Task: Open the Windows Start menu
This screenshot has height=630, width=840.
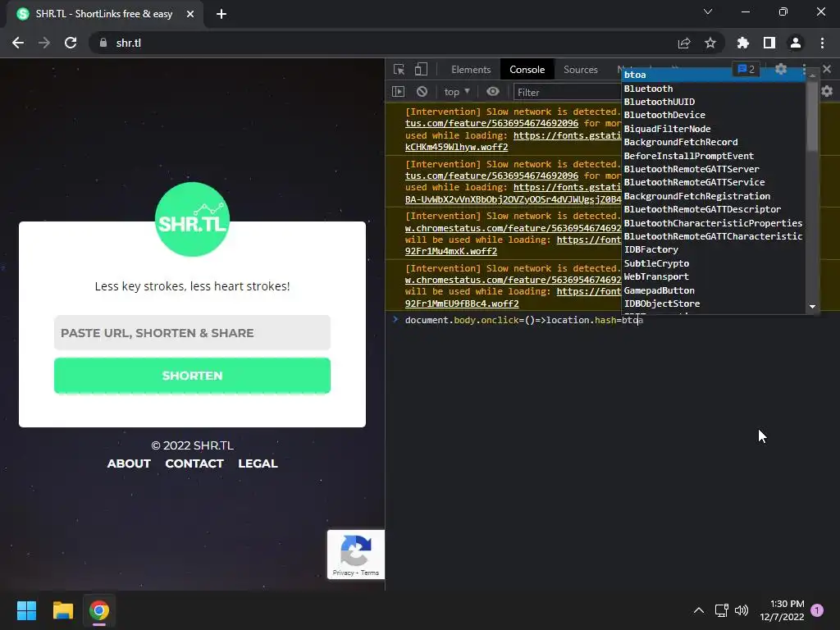Action: click(x=26, y=610)
